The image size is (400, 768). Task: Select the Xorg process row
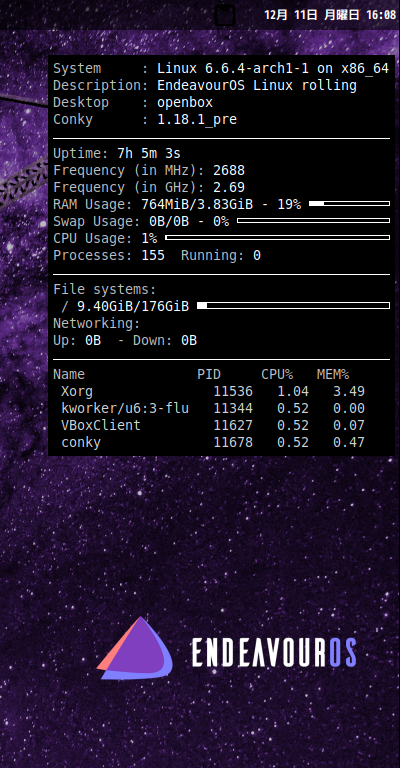coord(212,391)
